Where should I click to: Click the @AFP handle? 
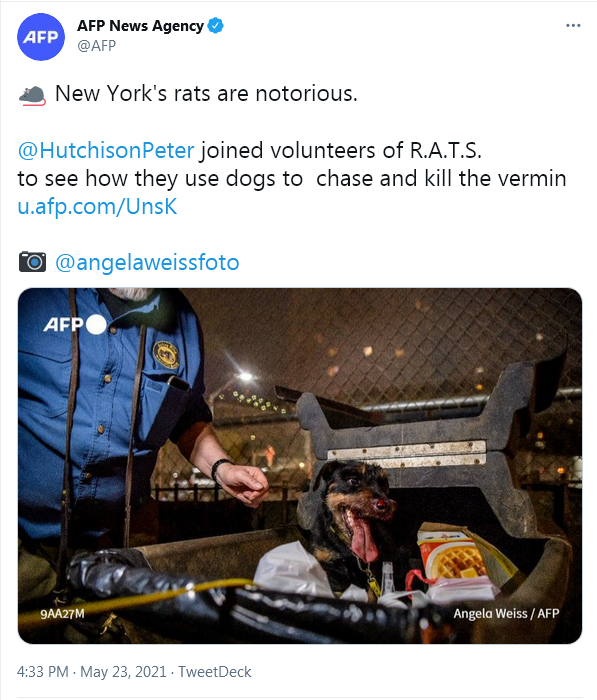coord(96,46)
